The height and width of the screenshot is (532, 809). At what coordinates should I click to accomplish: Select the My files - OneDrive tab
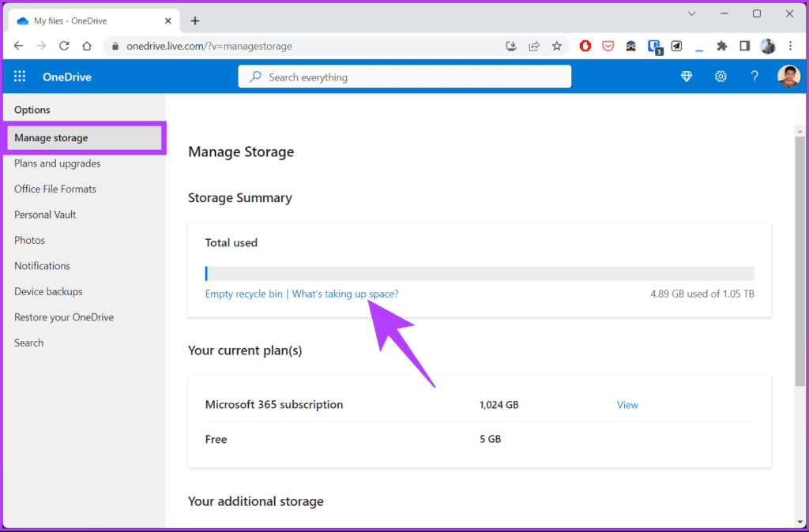95,21
